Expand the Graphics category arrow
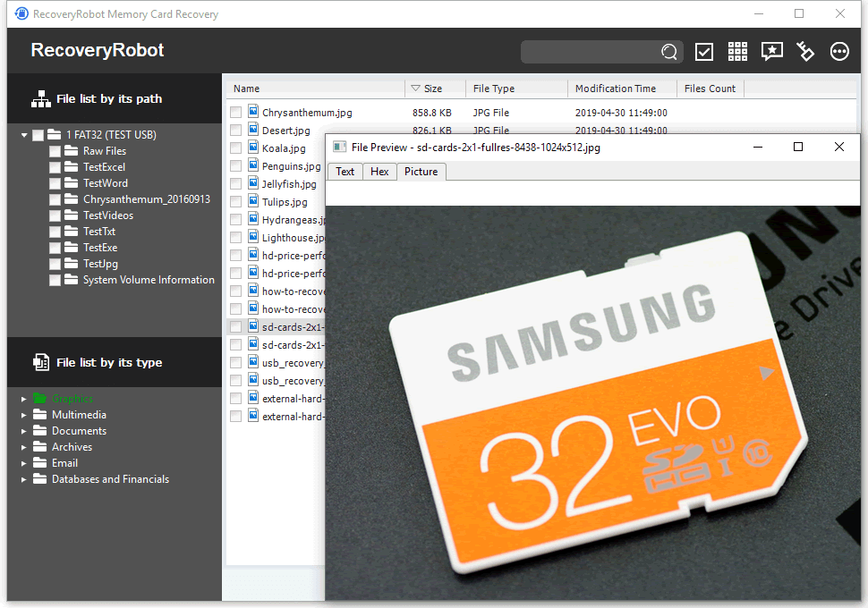The width and height of the screenshot is (868, 608). [24, 399]
